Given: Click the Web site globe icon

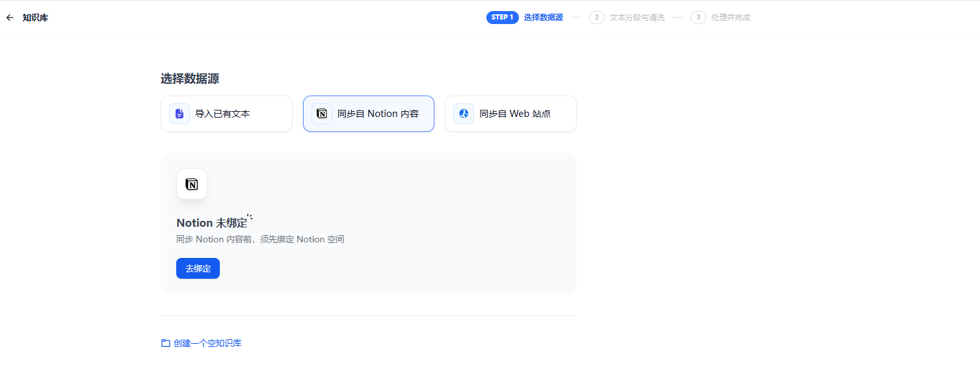Looking at the screenshot, I should click(464, 114).
